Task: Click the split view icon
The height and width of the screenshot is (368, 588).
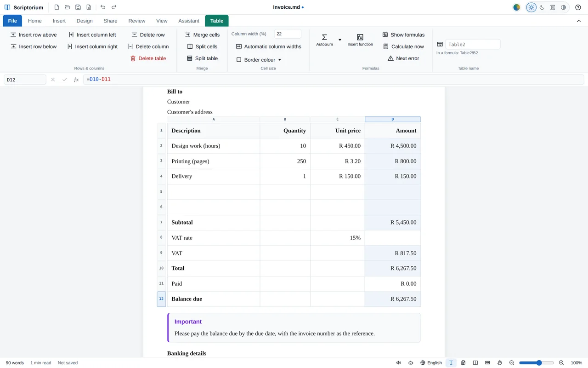Action: point(475,363)
